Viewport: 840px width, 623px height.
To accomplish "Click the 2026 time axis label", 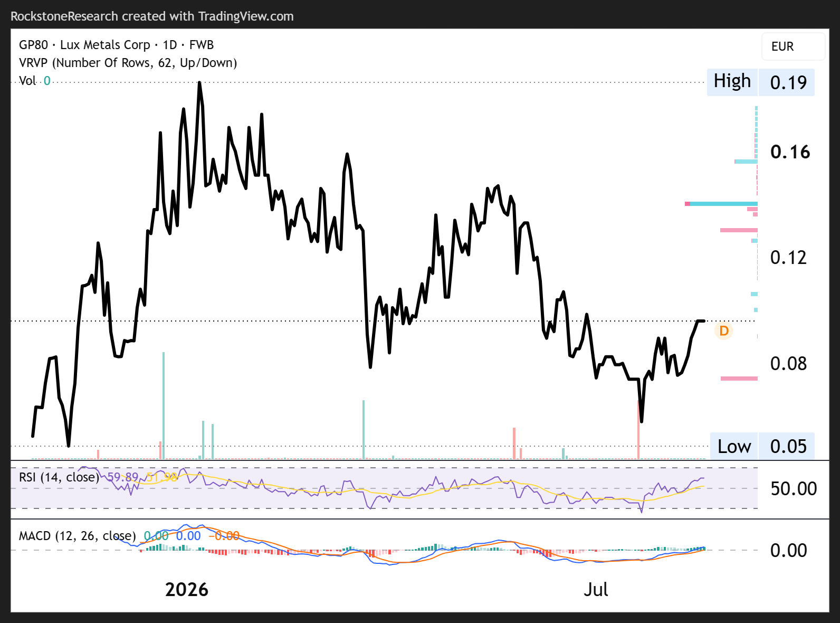I will (187, 589).
